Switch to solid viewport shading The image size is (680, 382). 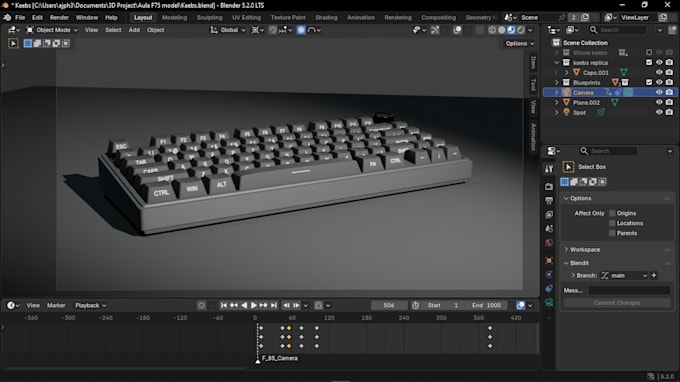[502, 30]
